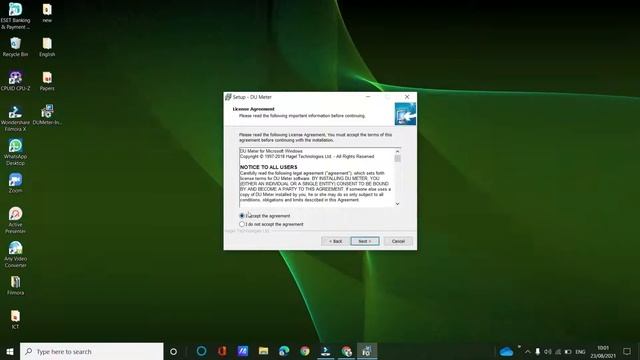Click the ENG language indicator
This screenshot has height=360, width=640.
click(x=580, y=351)
